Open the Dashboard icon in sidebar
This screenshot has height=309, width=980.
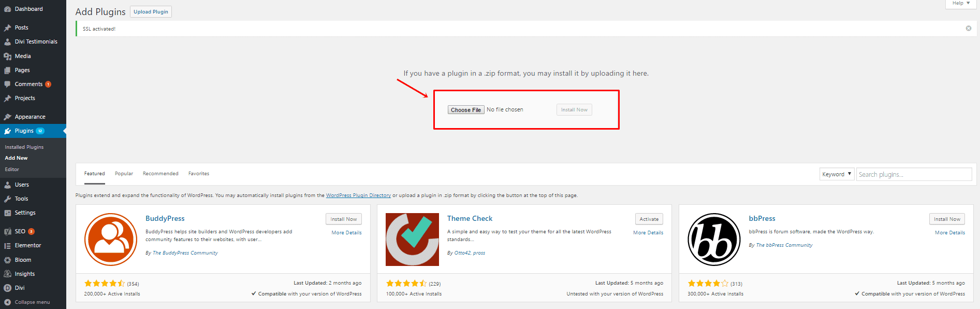click(x=7, y=9)
